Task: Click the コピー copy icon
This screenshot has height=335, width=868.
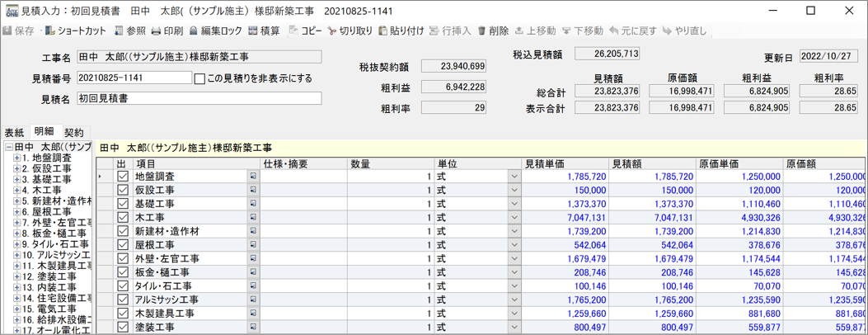Action: pyautogui.click(x=293, y=31)
